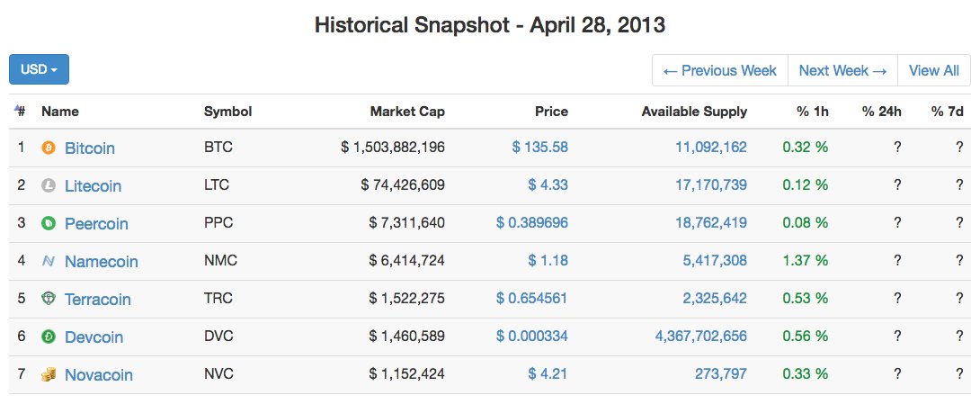Viewport: 980px width, 404px height.
Task: Open the Novacoin link
Action: tap(99, 374)
